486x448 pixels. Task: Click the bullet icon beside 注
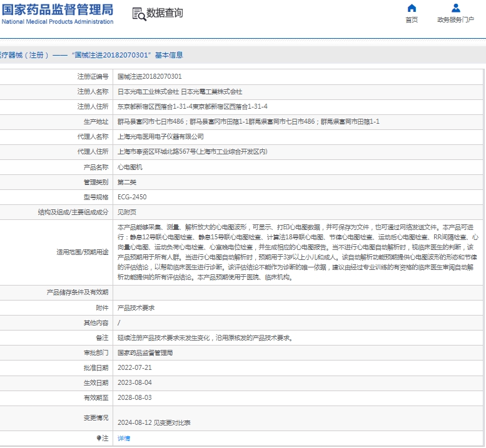[99, 438]
